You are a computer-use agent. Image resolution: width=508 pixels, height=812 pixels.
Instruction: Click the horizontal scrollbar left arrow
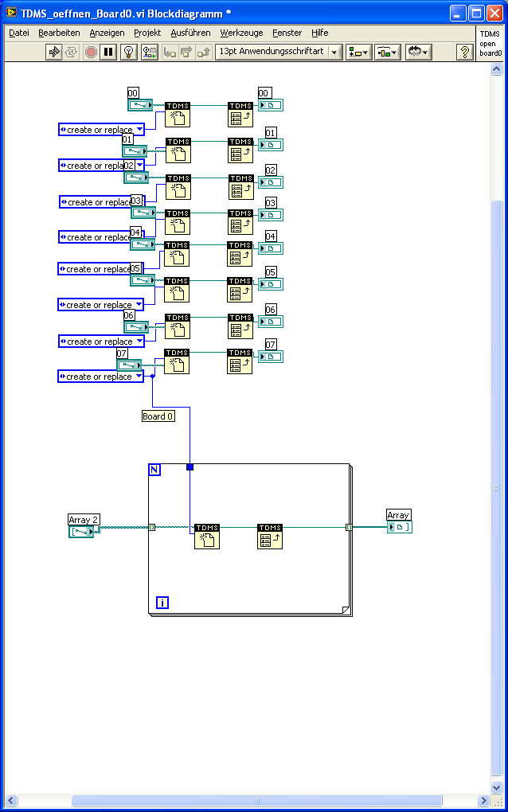11,800
